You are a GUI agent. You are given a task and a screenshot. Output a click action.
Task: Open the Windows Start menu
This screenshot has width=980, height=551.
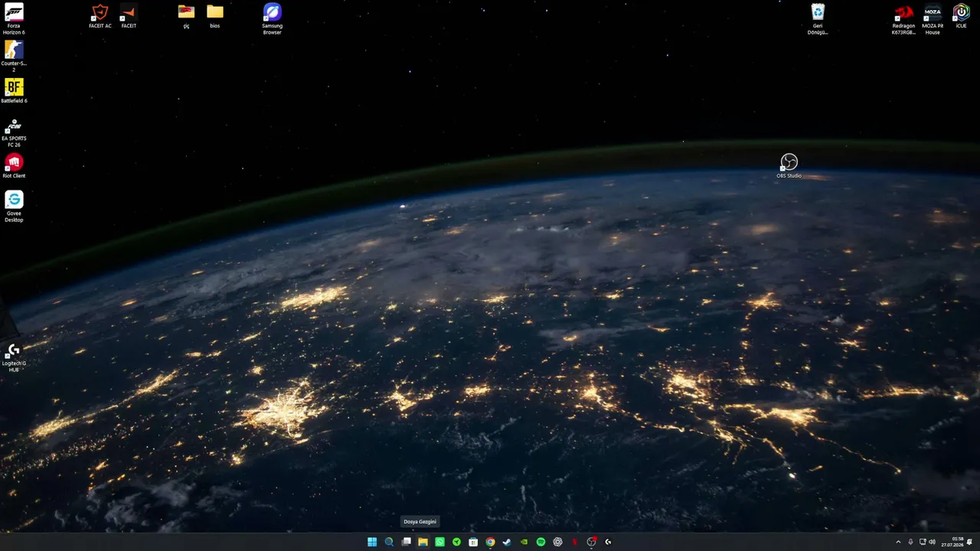point(372,542)
